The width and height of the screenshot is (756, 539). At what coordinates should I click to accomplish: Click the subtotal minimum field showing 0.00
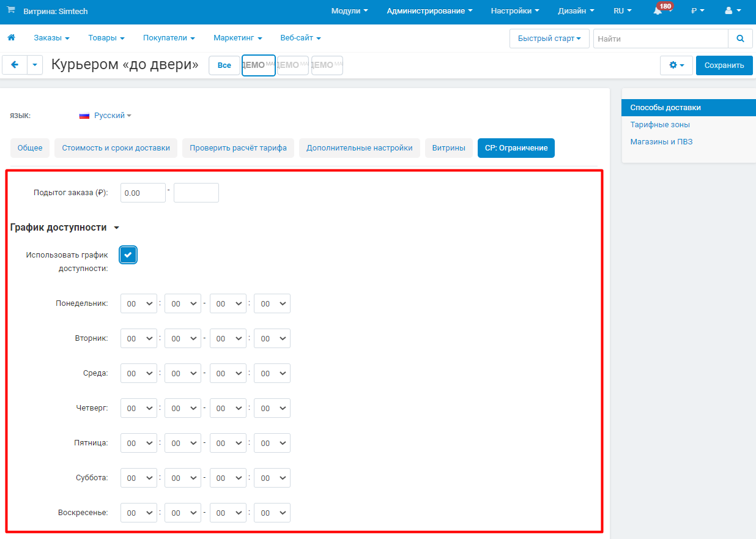pos(143,193)
